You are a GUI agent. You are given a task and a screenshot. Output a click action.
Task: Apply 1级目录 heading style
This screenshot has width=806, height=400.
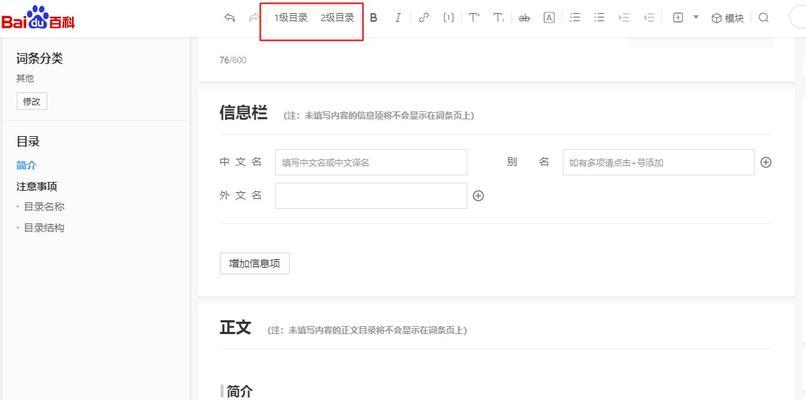coord(291,18)
